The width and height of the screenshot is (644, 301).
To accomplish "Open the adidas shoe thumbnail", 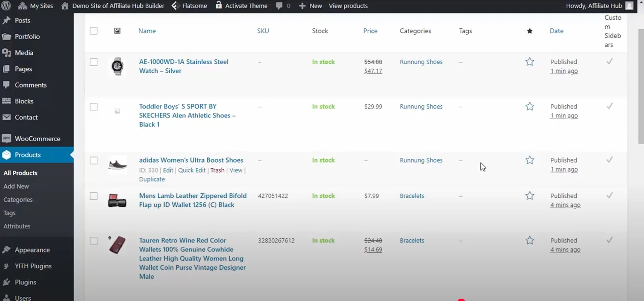I will coord(117,165).
